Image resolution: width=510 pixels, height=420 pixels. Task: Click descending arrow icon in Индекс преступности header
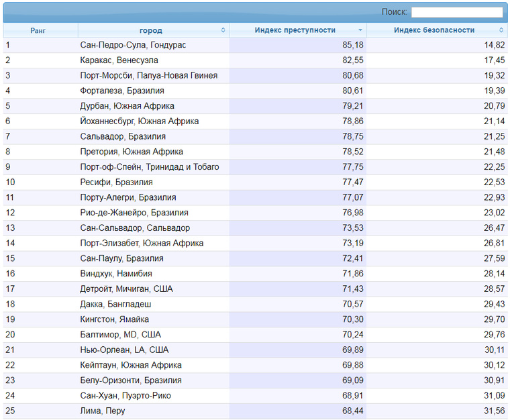point(360,30)
